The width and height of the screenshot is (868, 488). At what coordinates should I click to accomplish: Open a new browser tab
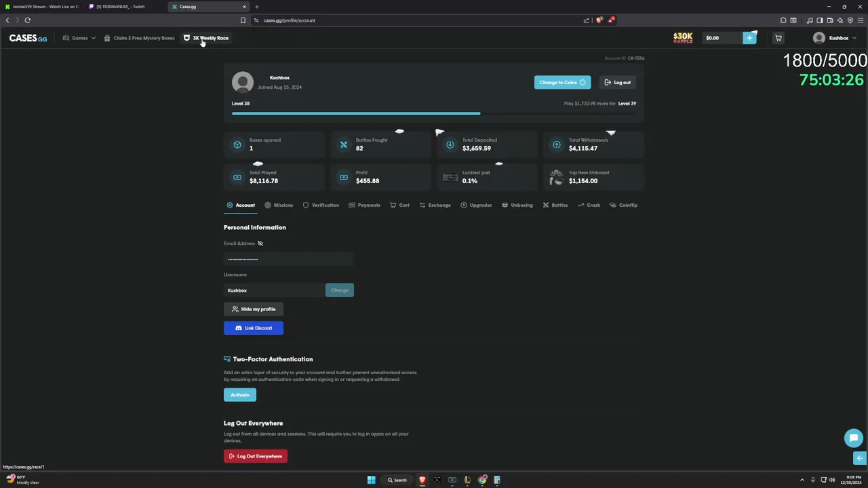tap(256, 7)
